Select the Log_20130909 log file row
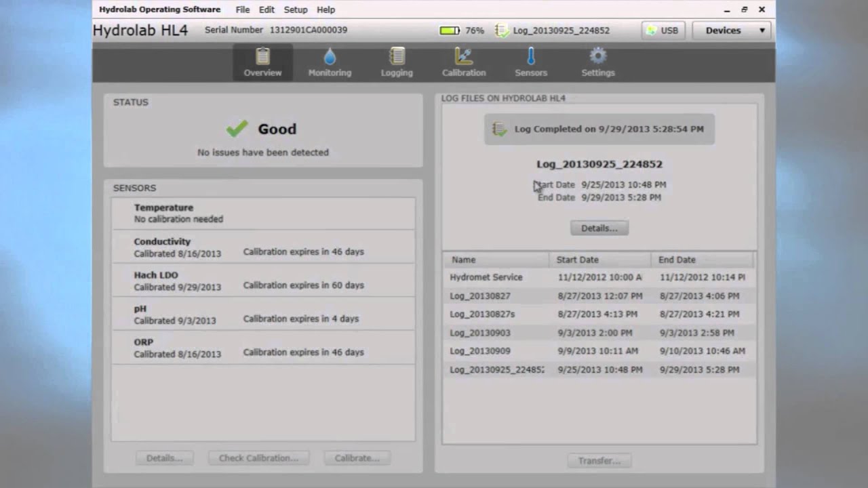This screenshot has width=868, height=488. tap(599, 351)
